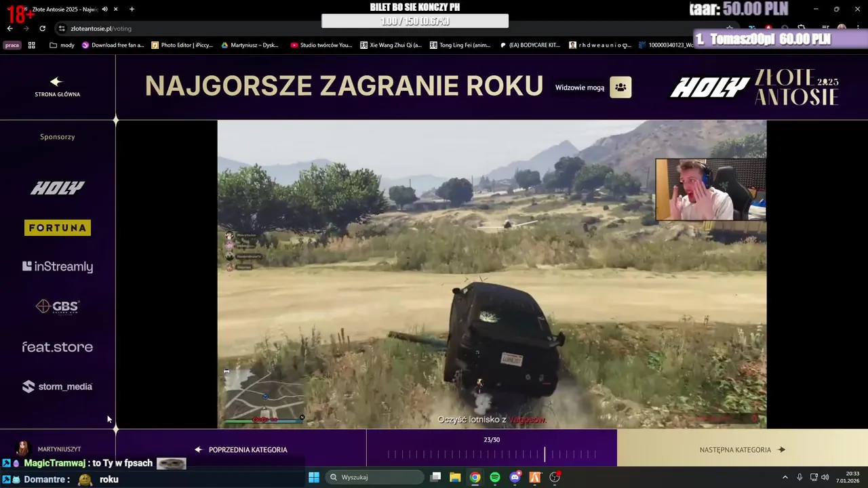Open the feat.store sponsor logo

[58, 347]
